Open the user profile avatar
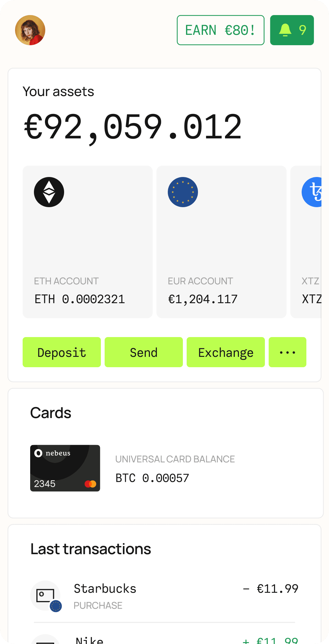 tap(30, 30)
